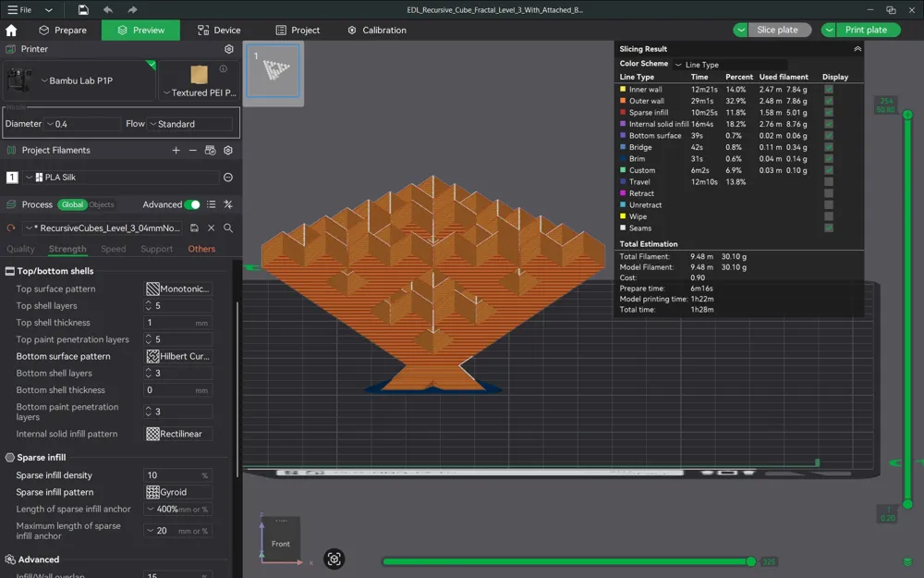Image resolution: width=924 pixels, height=578 pixels.
Task: Click the vertical layer slider top handle
Action: (x=907, y=115)
